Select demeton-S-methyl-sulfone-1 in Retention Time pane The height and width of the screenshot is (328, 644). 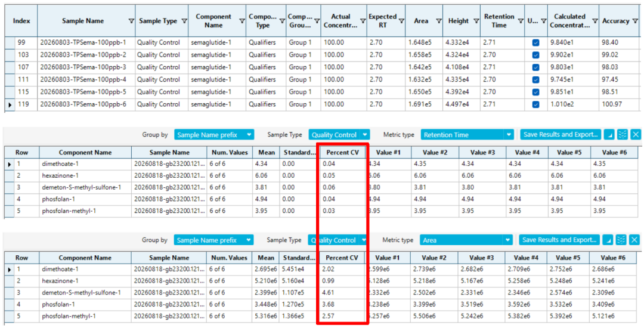[81, 187]
